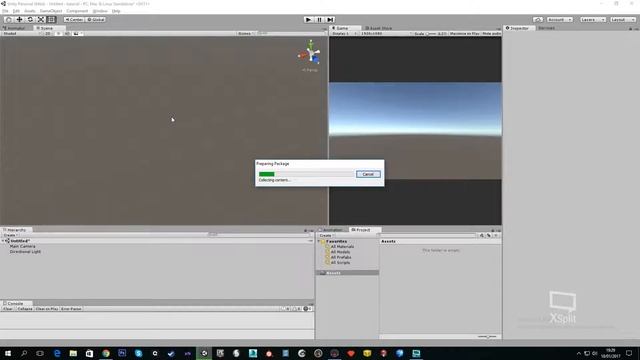Image resolution: width=640 pixels, height=360 pixels.
Task: Select the Move tool
Action: click(x=19, y=20)
